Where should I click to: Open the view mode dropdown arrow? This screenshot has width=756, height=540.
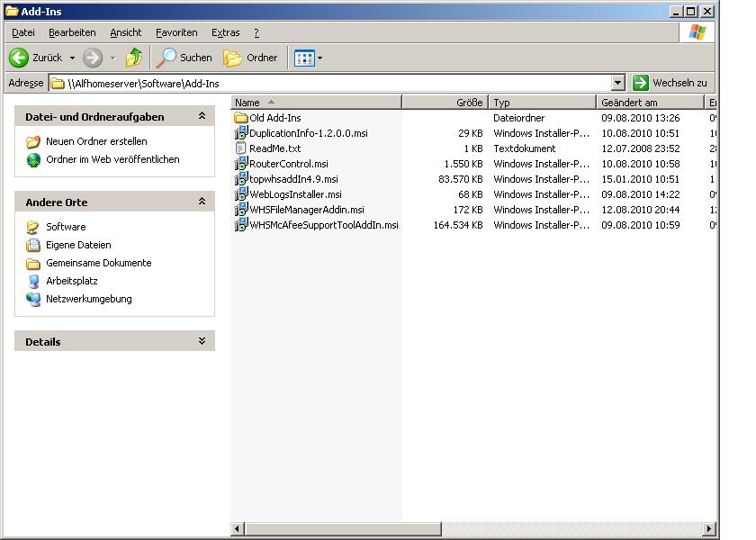click(319, 58)
